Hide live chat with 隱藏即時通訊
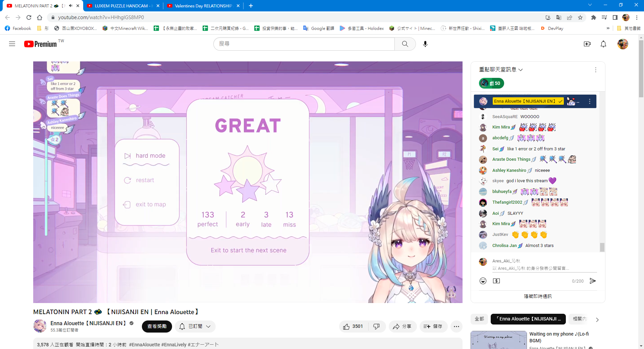This screenshot has width=644, height=349. [x=538, y=296]
